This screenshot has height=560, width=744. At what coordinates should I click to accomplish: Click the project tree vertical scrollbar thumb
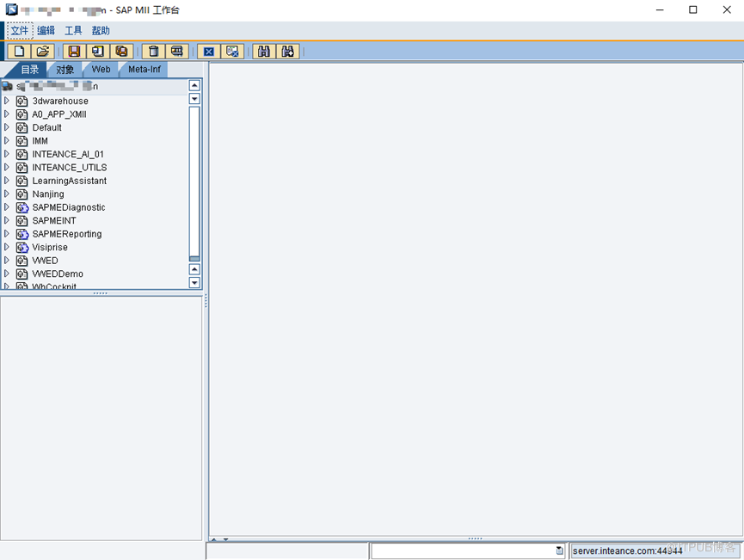tap(194, 182)
